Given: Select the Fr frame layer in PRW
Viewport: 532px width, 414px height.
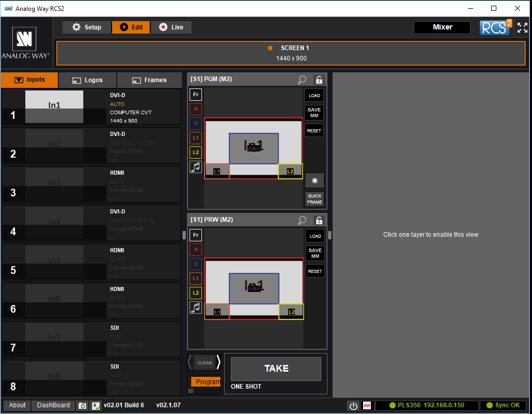Looking at the screenshot, I should click(x=196, y=235).
